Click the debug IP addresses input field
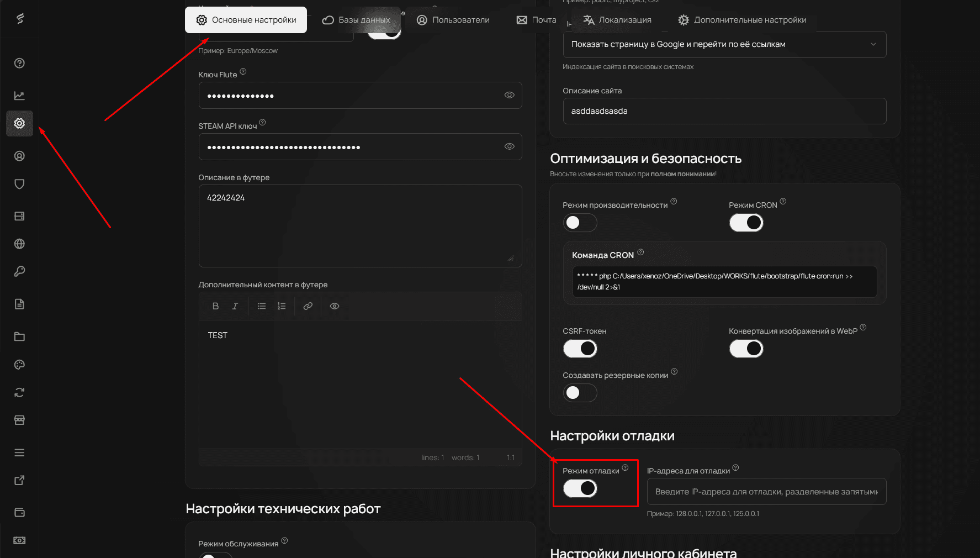The height and width of the screenshot is (558, 980). pos(766,492)
